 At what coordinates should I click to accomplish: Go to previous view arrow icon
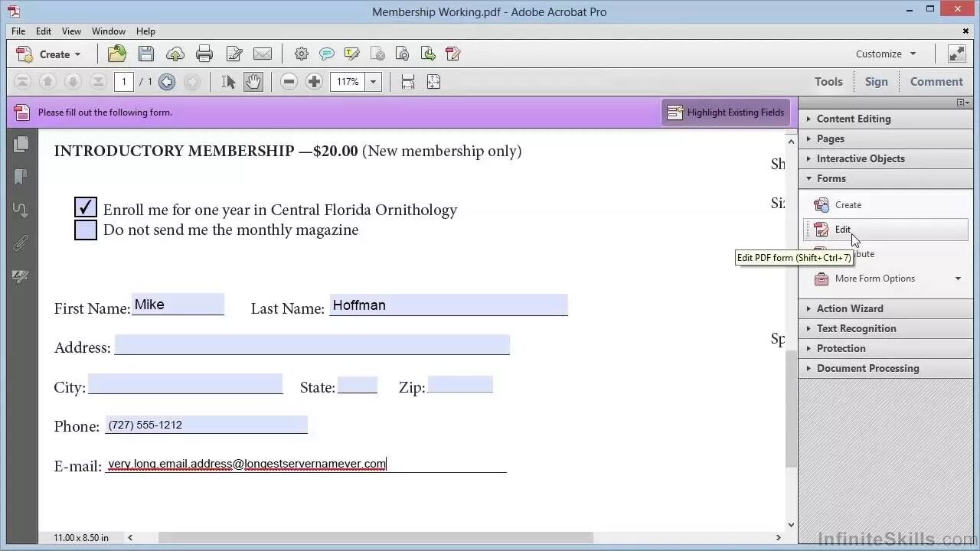pos(167,82)
